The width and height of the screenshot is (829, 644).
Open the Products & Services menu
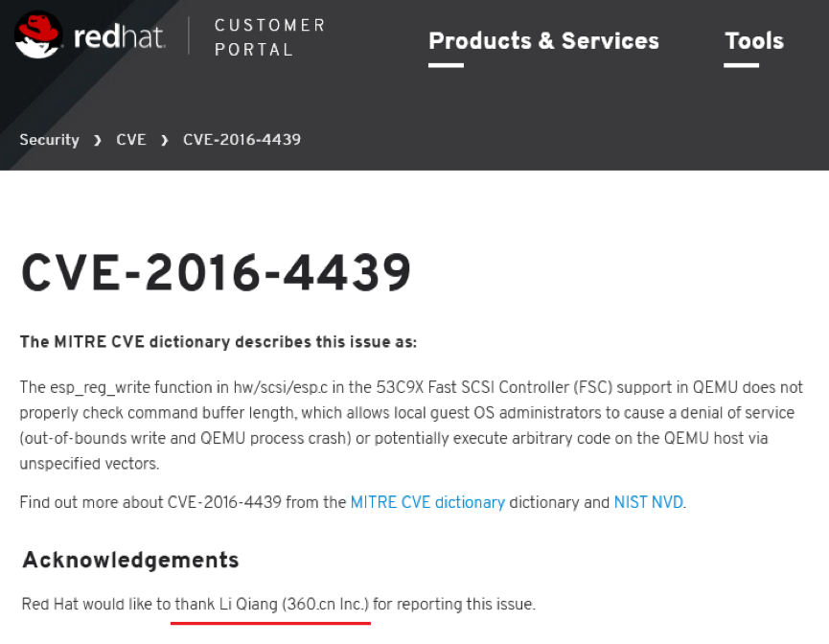pos(543,41)
